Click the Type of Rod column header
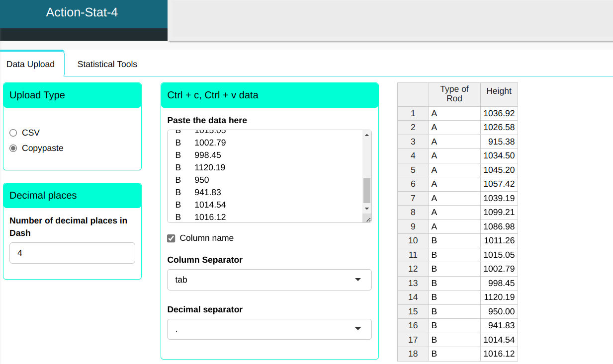 pyautogui.click(x=454, y=94)
